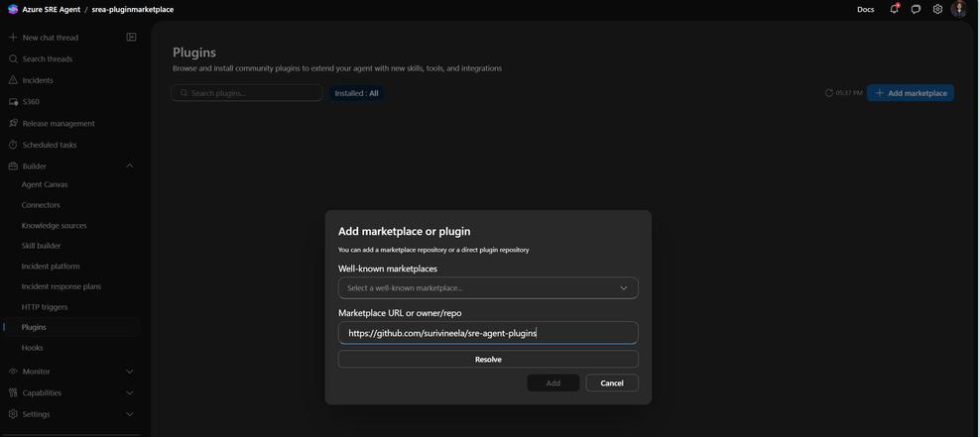Click the user profile avatar
This screenshot has height=437, width=980.
(958, 9)
